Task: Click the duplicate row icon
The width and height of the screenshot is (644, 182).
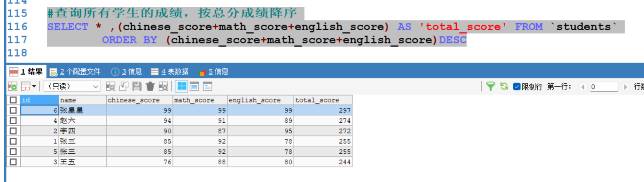Action: [x=124, y=86]
